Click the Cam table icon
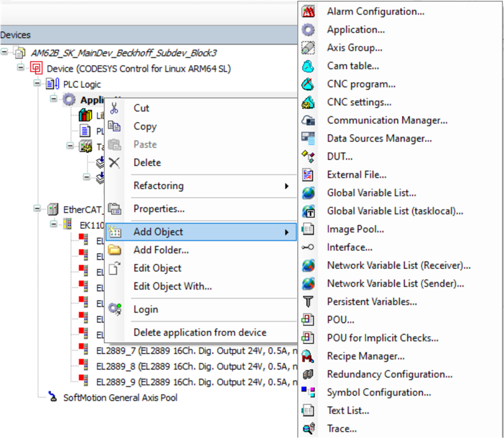The width and height of the screenshot is (504, 438). (308, 66)
